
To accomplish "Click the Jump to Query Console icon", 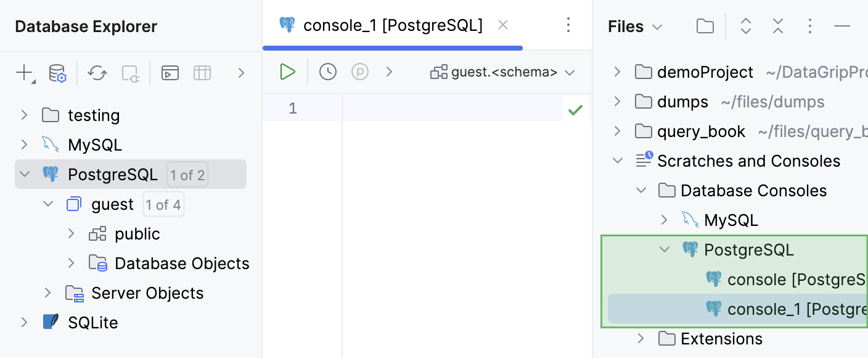I will [x=170, y=73].
